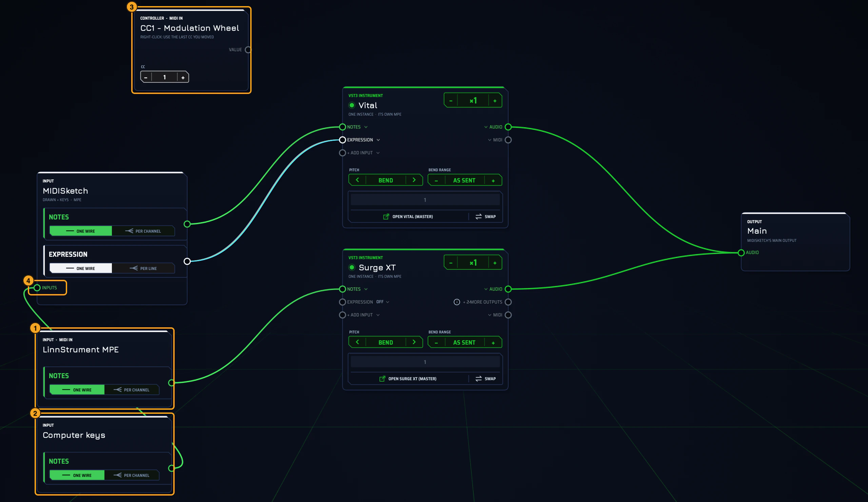Screen dimensions: 868x502
Task: Go to next Vital pitch mode
Action: [414, 180]
